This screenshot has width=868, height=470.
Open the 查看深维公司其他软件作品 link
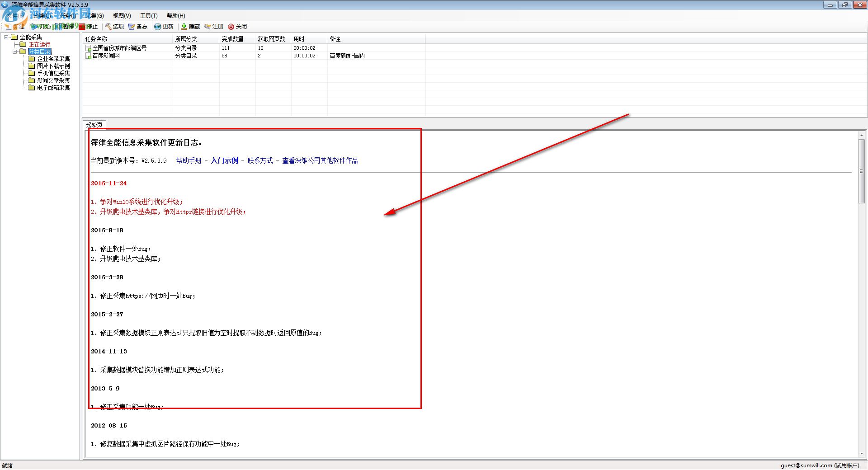(x=320, y=160)
